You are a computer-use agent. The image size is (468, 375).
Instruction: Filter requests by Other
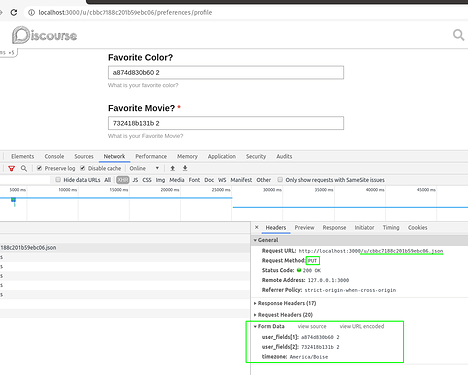[264, 180]
